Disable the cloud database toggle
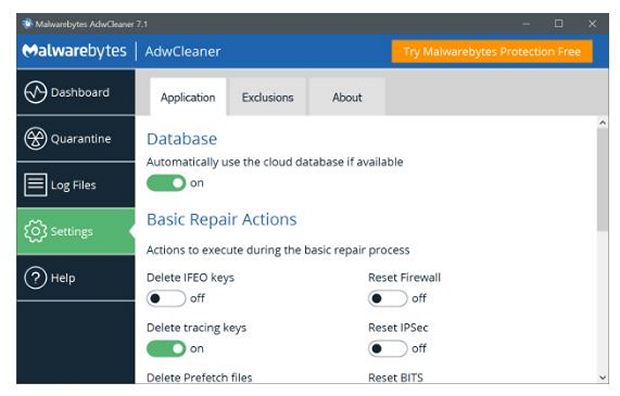Image resolution: width=620 pixels, height=396 pixels. click(x=166, y=183)
